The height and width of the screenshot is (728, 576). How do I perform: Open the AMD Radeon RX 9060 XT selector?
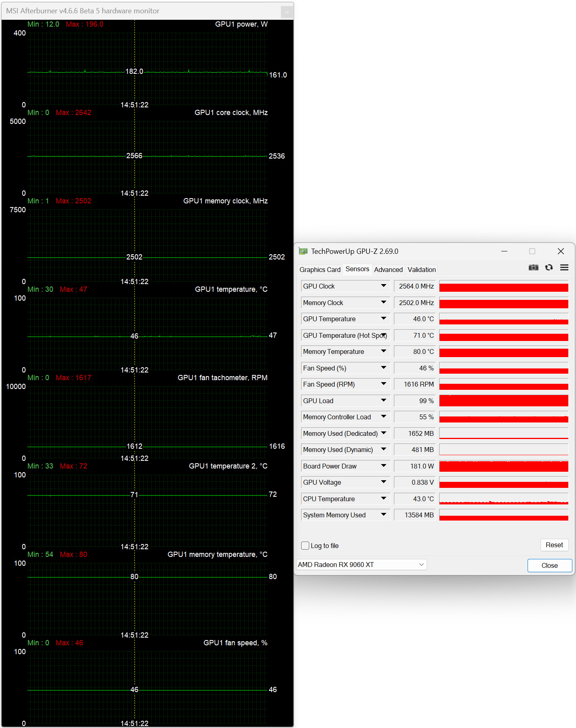tap(361, 565)
